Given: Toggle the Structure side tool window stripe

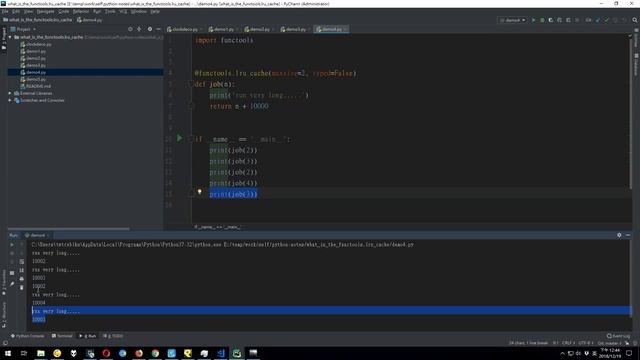Looking at the screenshot, I should [4, 314].
